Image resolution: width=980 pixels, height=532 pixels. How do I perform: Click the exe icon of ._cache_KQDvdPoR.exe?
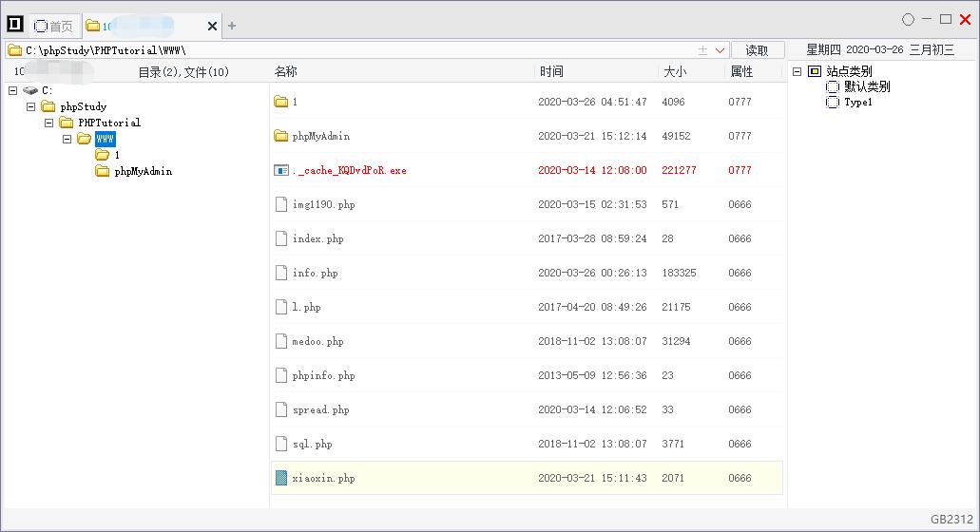[281, 170]
